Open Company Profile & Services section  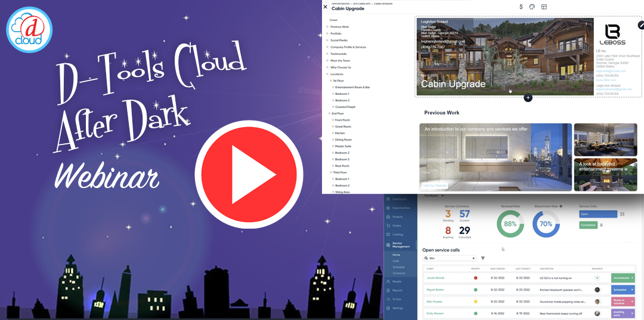coord(348,47)
